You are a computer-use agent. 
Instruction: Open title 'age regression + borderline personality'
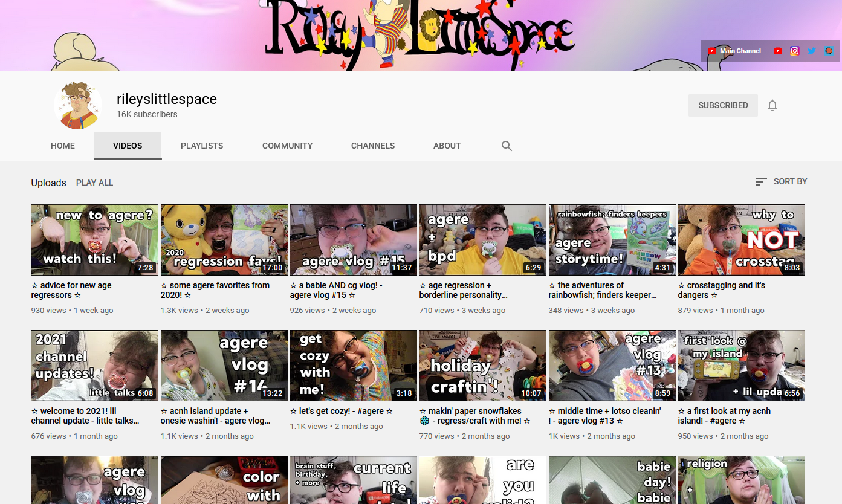(464, 290)
